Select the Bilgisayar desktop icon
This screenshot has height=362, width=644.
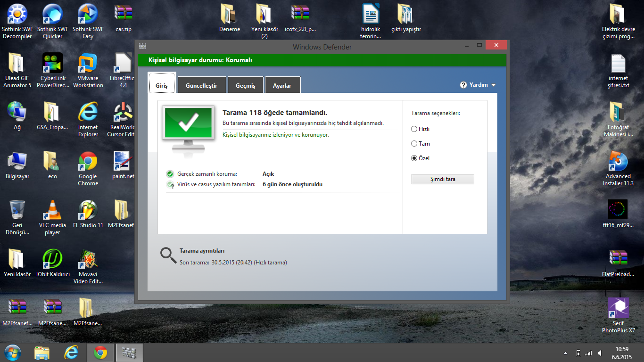coord(17,165)
